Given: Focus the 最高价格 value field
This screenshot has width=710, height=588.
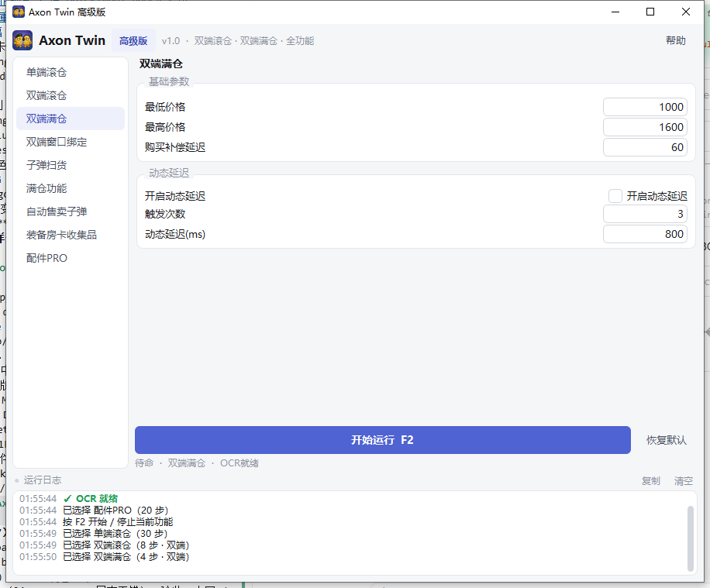Looking at the screenshot, I should point(645,127).
